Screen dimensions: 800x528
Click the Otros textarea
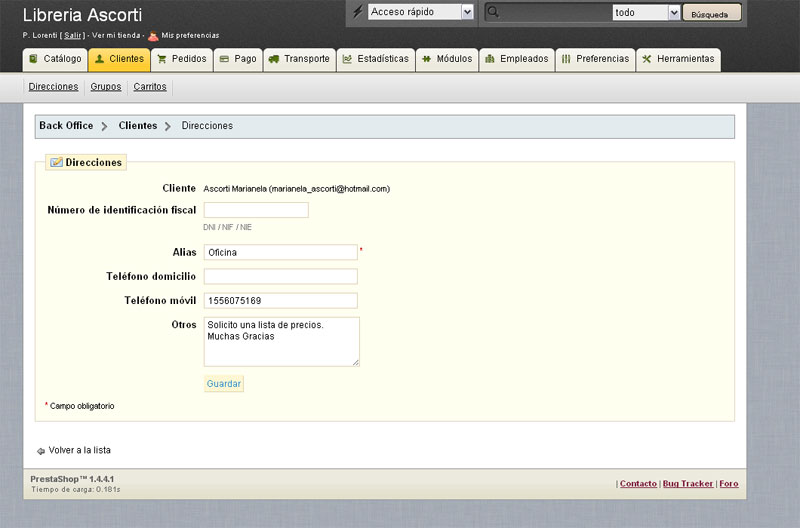pos(282,342)
